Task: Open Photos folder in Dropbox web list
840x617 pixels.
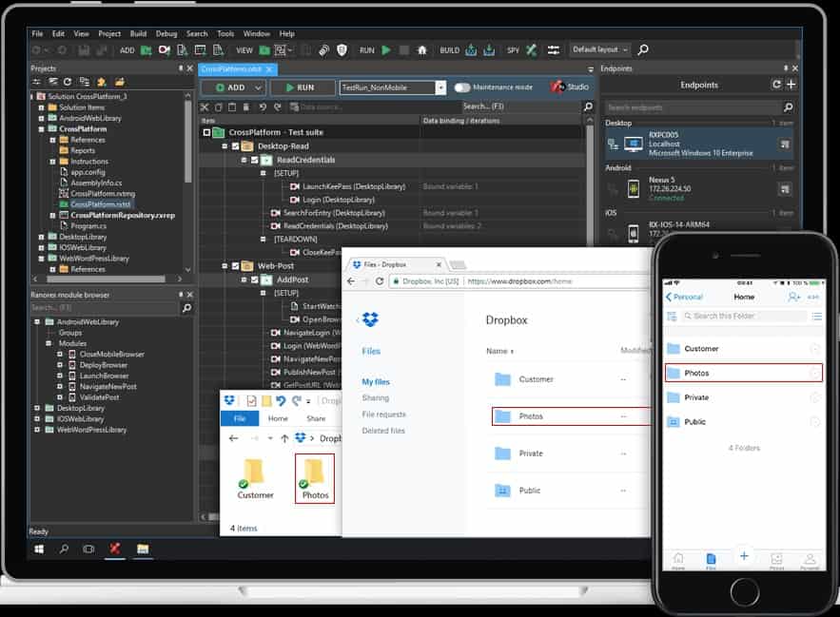Action: 572,416
